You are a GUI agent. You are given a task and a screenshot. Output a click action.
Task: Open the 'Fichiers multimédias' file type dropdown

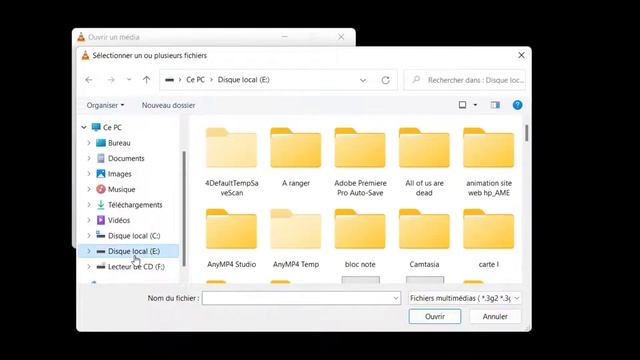pyautogui.click(x=464, y=298)
